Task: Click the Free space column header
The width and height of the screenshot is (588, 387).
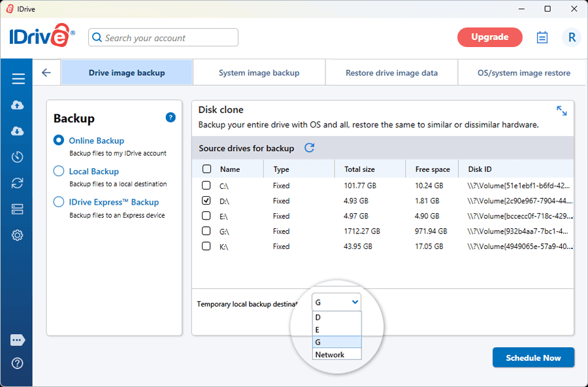Action: 433,169
